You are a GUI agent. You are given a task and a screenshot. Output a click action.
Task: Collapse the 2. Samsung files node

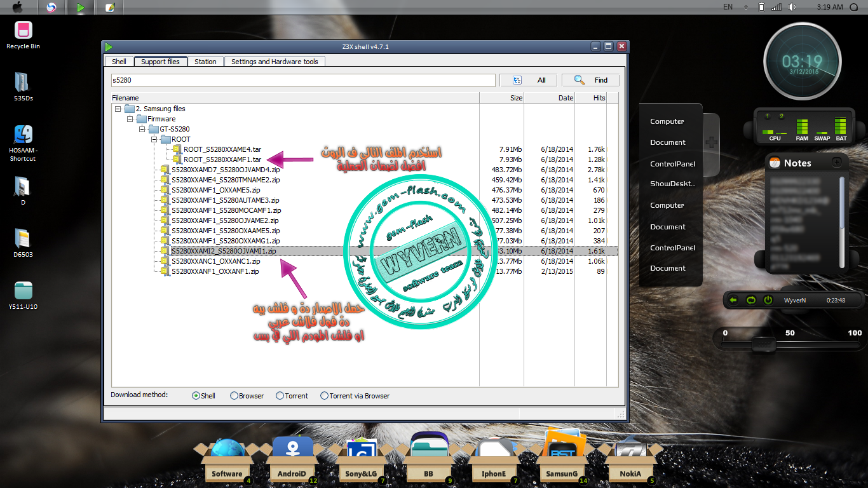118,109
